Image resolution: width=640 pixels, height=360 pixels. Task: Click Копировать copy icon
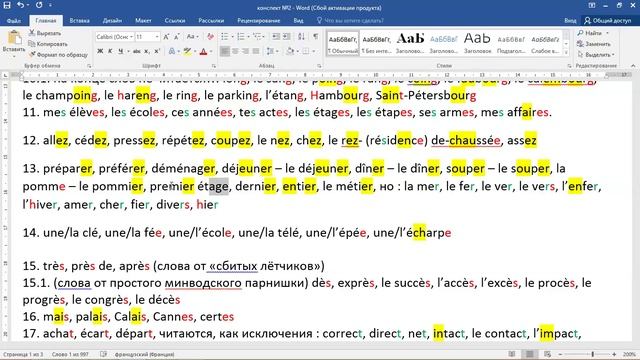point(32,44)
